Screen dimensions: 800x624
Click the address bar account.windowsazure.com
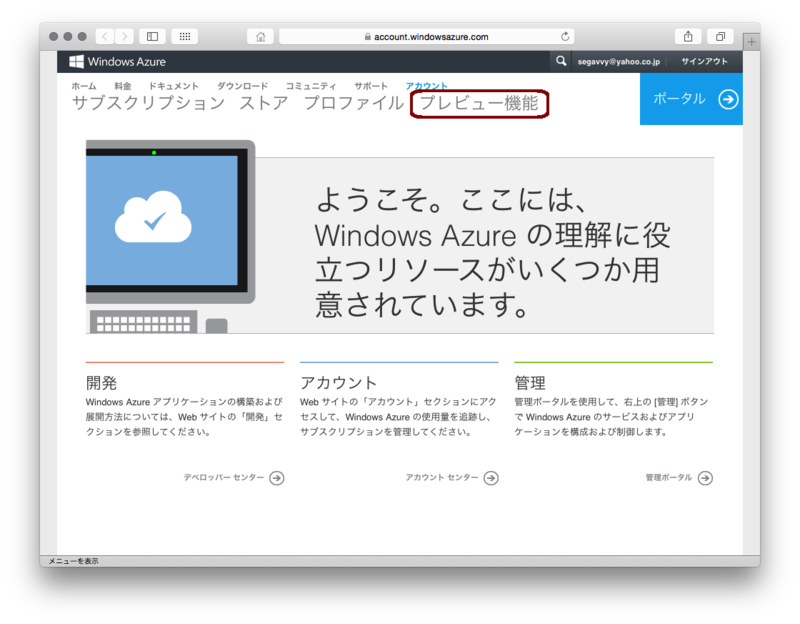pyautogui.click(x=427, y=36)
